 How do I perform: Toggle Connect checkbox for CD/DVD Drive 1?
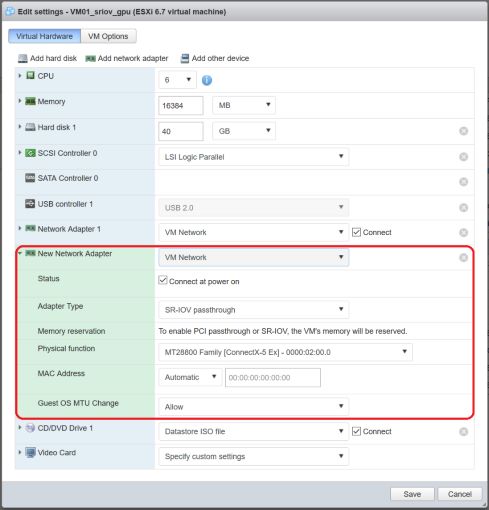[x=356, y=431]
